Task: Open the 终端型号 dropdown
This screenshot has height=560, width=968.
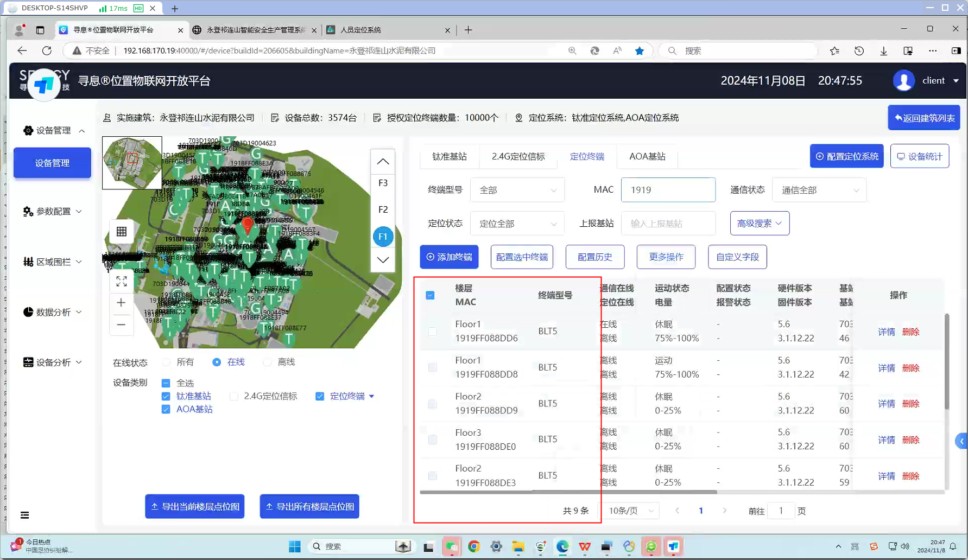Action: 517,190
